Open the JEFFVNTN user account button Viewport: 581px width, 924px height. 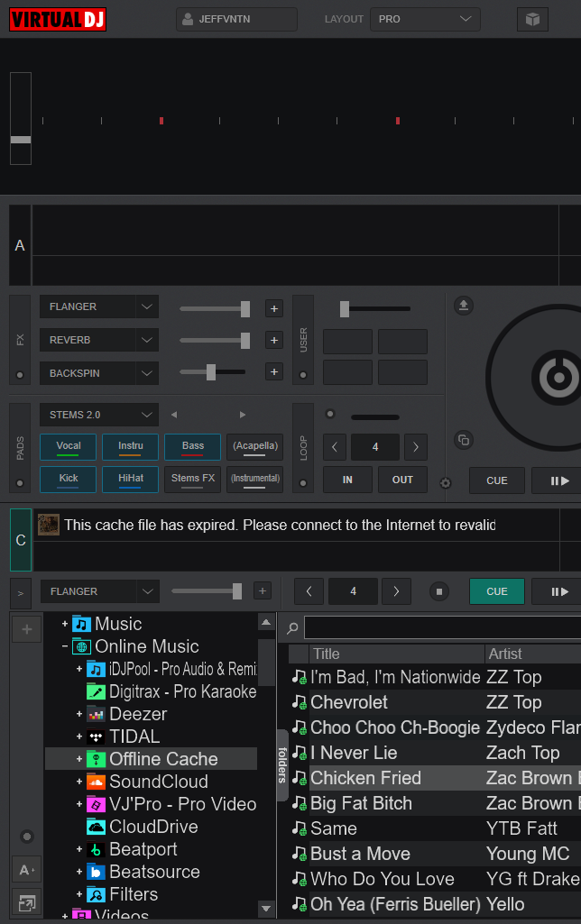[x=236, y=20]
